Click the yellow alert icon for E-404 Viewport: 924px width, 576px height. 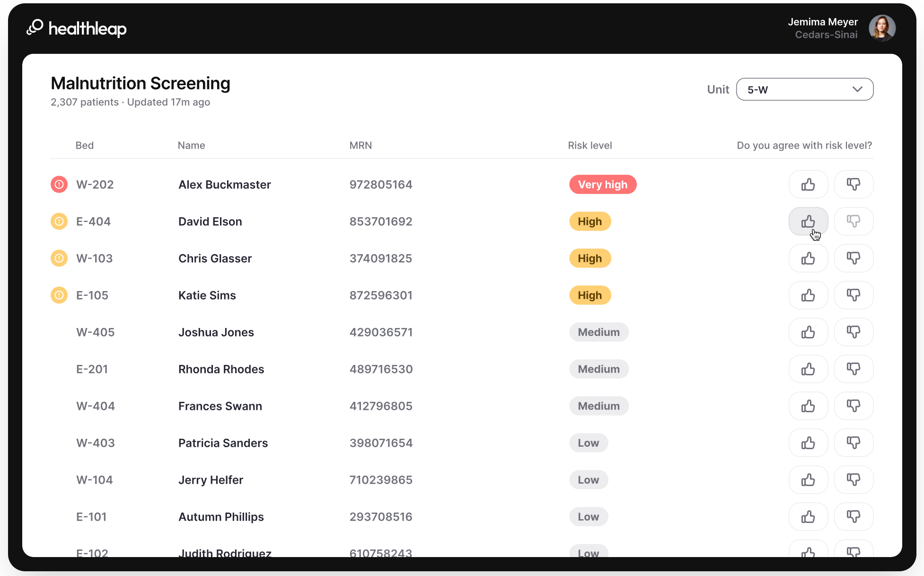point(59,221)
